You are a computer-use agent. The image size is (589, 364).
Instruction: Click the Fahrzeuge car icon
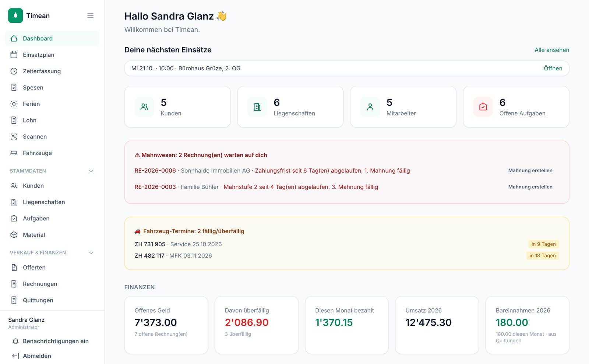click(14, 153)
